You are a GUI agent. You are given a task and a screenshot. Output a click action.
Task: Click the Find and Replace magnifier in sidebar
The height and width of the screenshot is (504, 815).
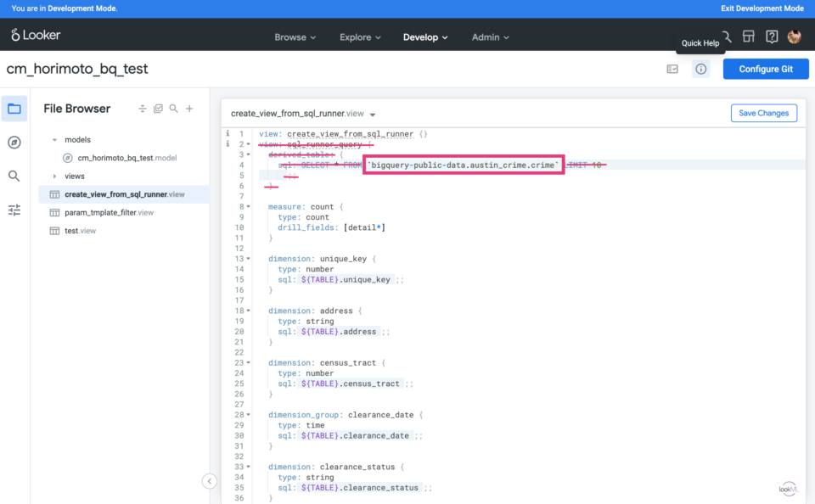[x=14, y=176]
